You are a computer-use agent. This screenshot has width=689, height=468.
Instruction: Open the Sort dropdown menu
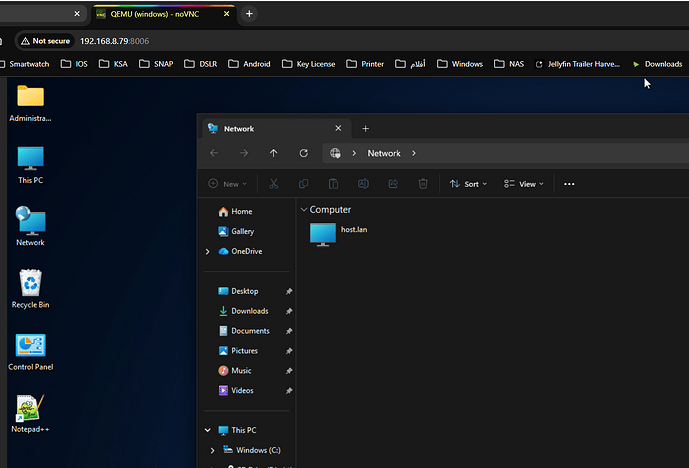click(468, 184)
